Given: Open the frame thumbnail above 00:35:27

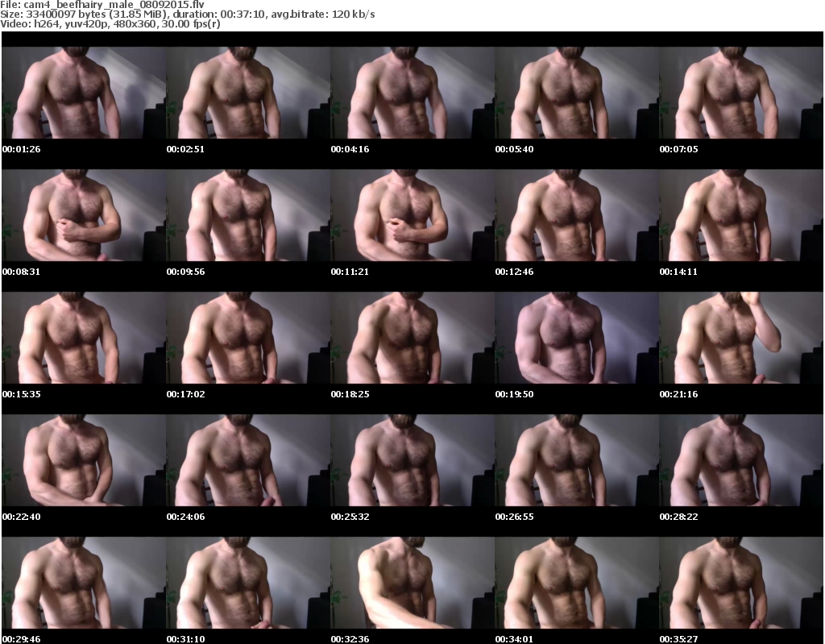Looking at the screenshot, I should pyautogui.click(x=741, y=583).
